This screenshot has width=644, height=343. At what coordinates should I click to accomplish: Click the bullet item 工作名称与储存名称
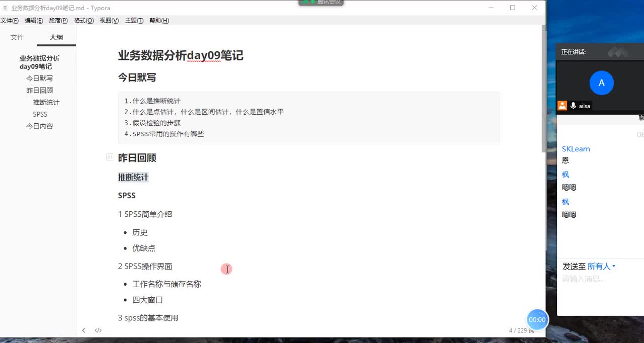tap(167, 284)
